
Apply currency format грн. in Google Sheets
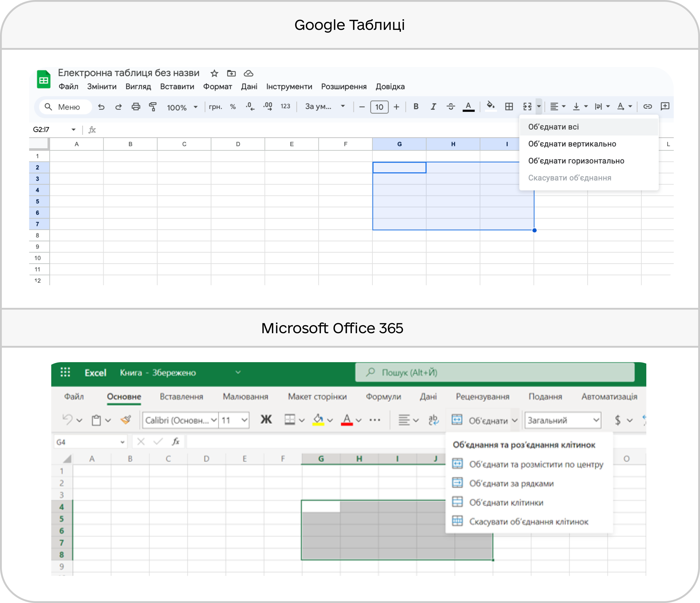(215, 107)
